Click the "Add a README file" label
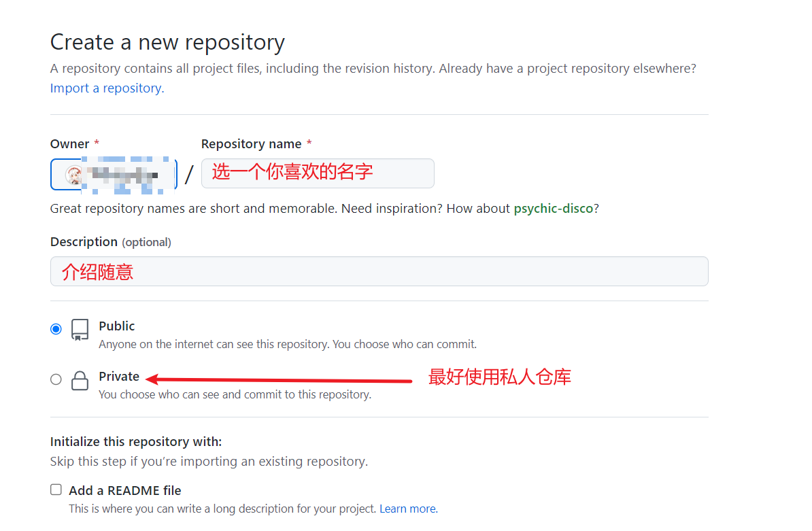 (x=125, y=490)
